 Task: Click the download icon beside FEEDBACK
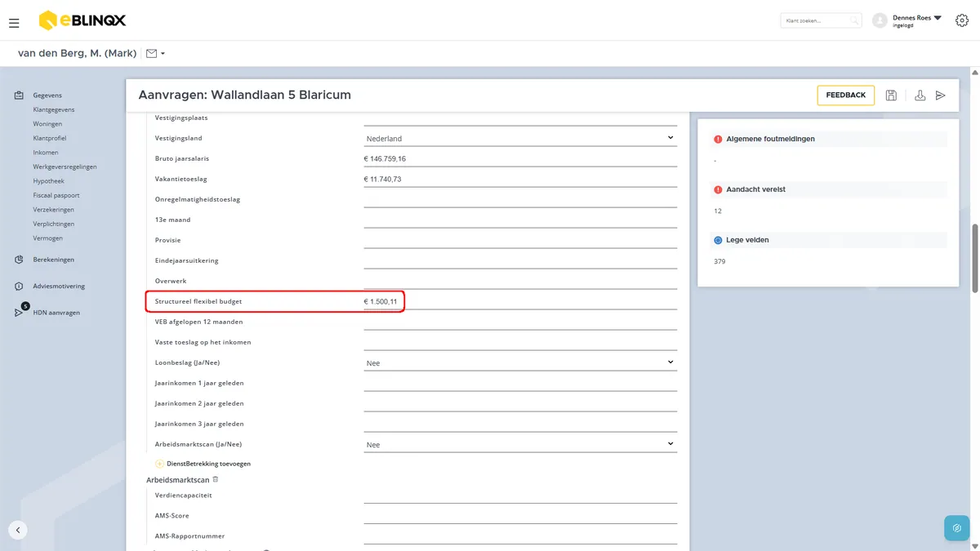tap(920, 96)
